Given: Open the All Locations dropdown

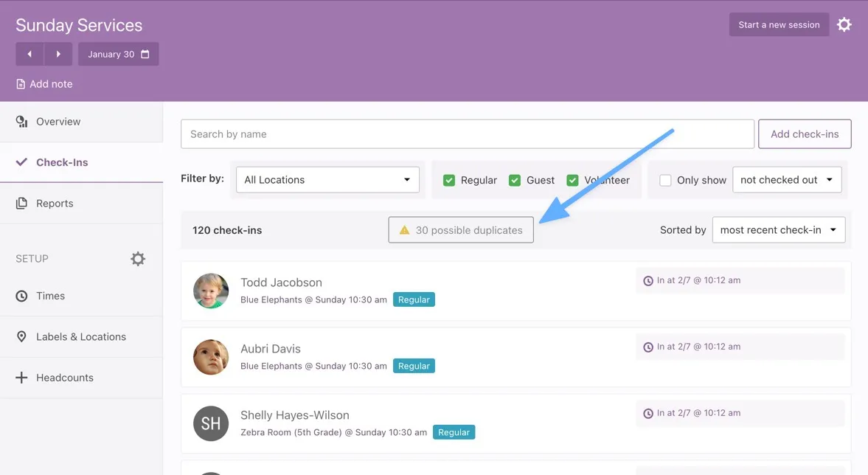Looking at the screenshot, I should 327,180.
